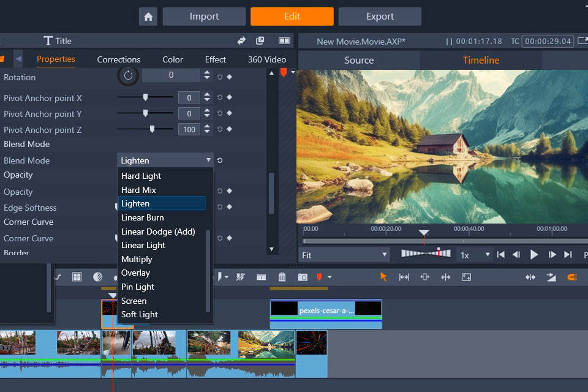Click the Rotation value stepper arrows
Screen dimensions: 588x392
click(207, 75)
